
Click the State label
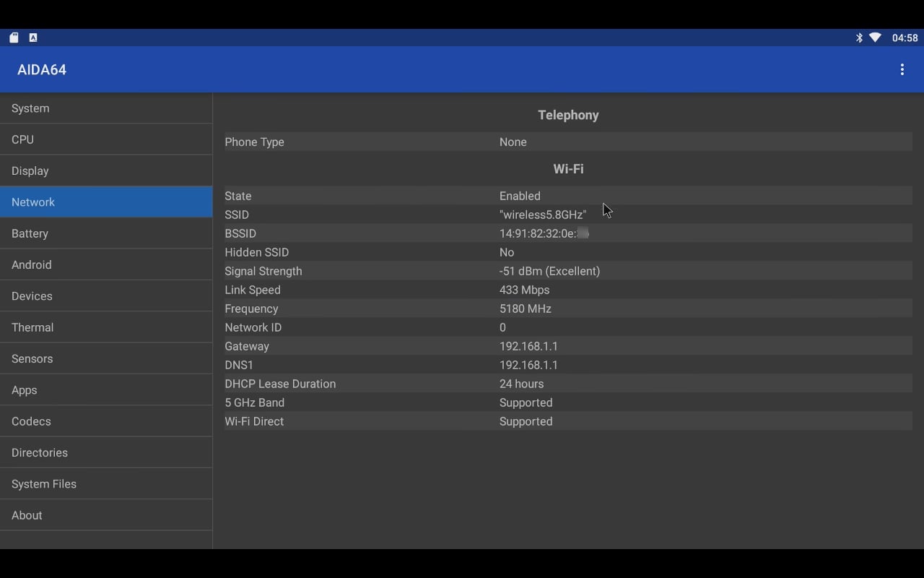coord(237,196)
